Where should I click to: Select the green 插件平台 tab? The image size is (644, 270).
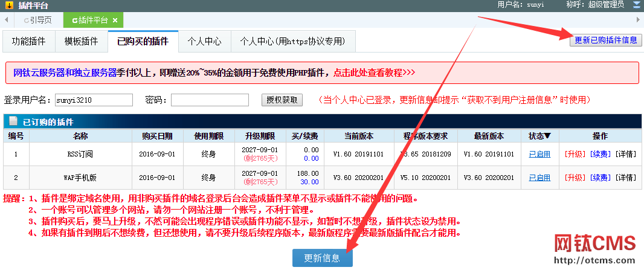93,20
